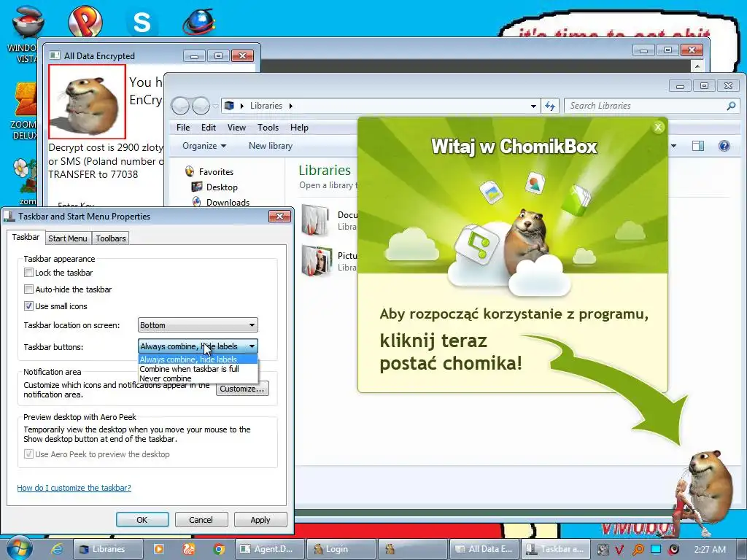Click the round speaker-like tray icon

click(673, 550)
